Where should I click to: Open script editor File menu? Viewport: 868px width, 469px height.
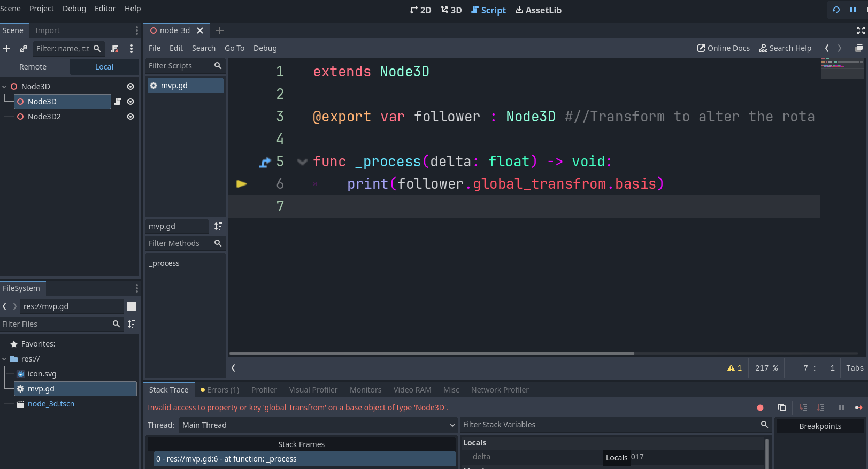click(155, 48)
